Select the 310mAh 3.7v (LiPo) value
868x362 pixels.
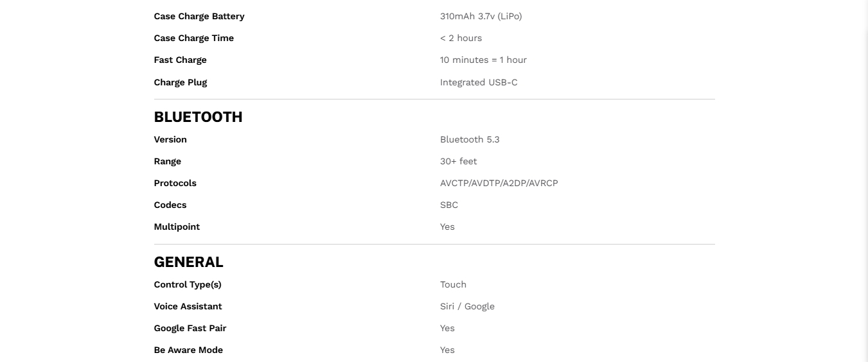[x=481, y=16]
